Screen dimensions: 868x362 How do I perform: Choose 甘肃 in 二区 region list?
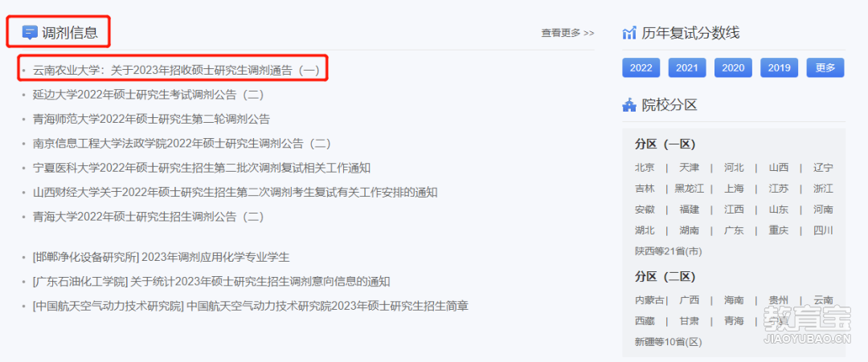(x=690, y=321)
